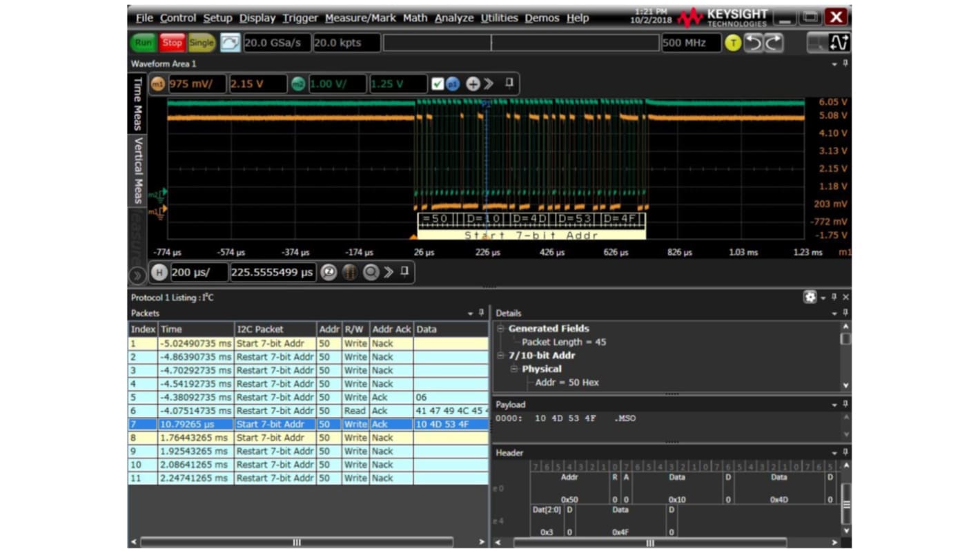Collapse the Physical tree node
Image resolution: width=980 pixels, height=551 pixels.
click(x=514, y=369)
